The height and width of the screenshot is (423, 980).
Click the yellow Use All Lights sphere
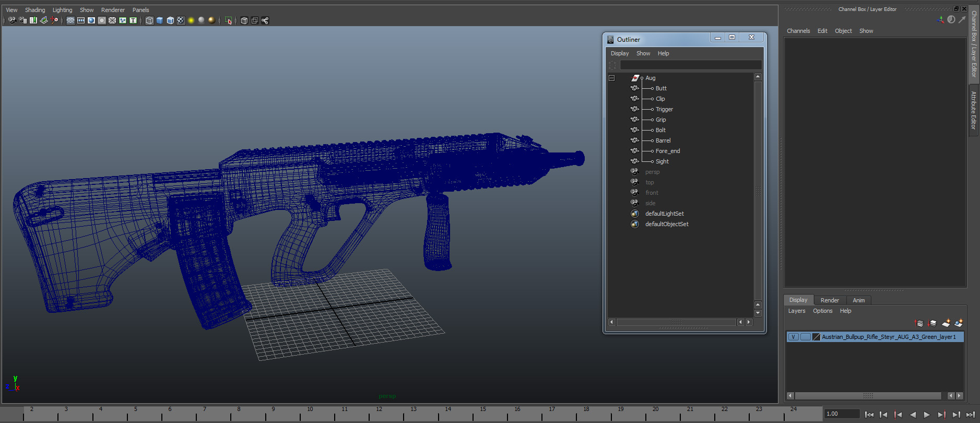point(191,20)
